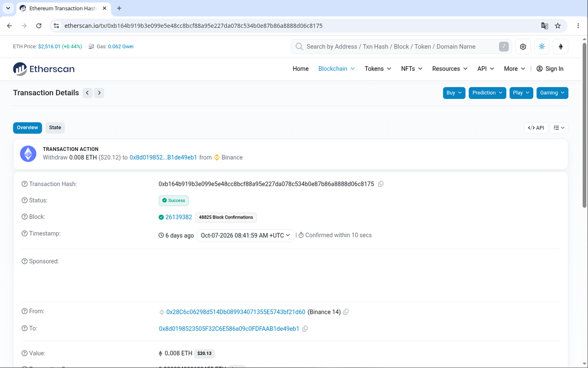Toggle the light theme sun icon

click(542, 46)
